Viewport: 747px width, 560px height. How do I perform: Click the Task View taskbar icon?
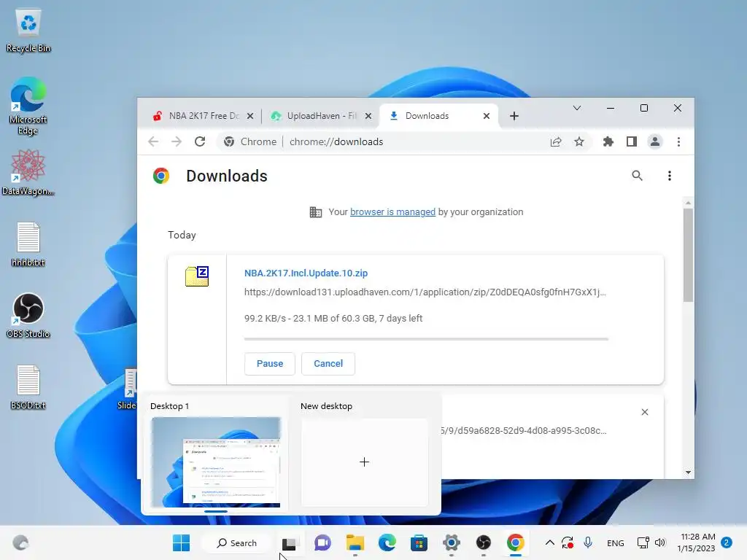[289, 543]
